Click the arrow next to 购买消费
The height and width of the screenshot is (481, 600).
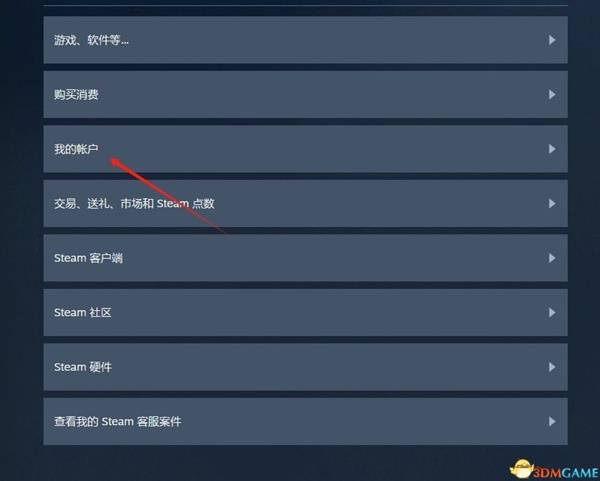click(x=552, y=95)
